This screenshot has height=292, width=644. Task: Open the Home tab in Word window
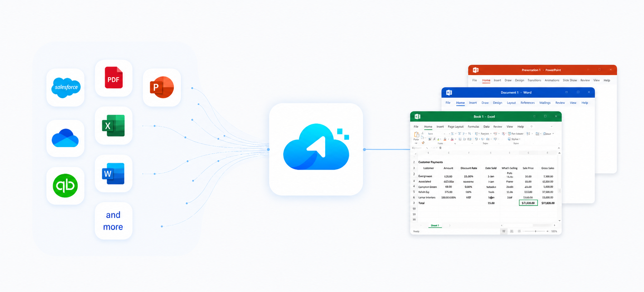tap(460, 103)
